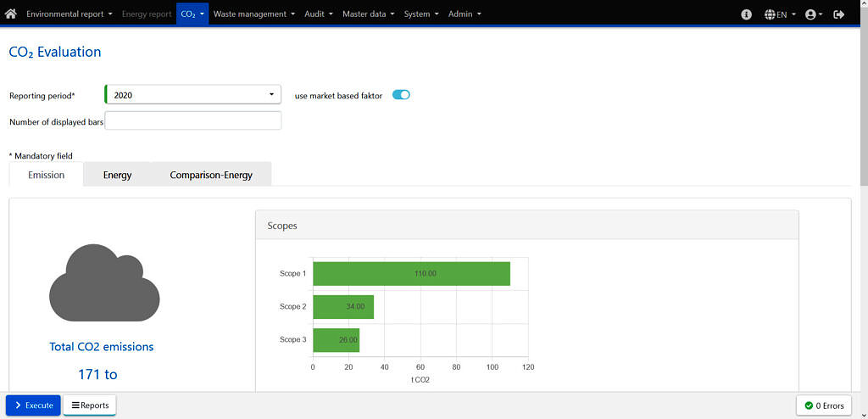This screenshot has width=868, height=419.
Task: Open the Master data menu
Action: (x=368, y=14)
